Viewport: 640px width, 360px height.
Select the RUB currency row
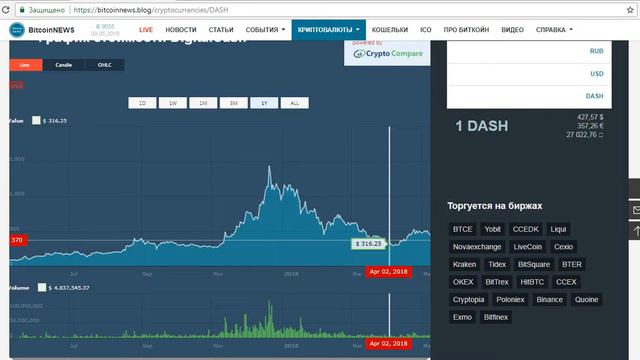529,51
